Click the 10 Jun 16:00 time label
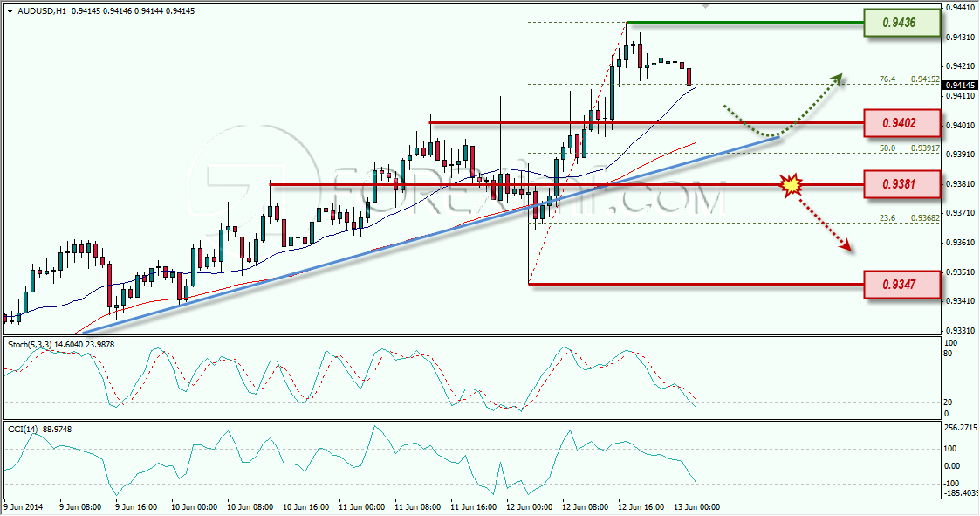Image resolution: width=980 pixels, height=516 pixels. pyautogui.click(x=305, y=506)
